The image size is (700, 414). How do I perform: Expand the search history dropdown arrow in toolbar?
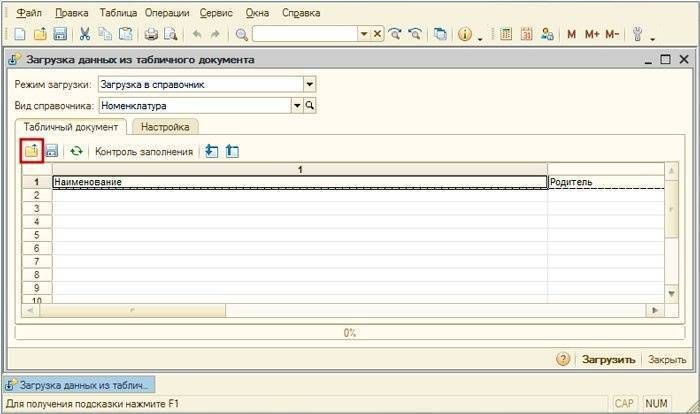(364, 34)
